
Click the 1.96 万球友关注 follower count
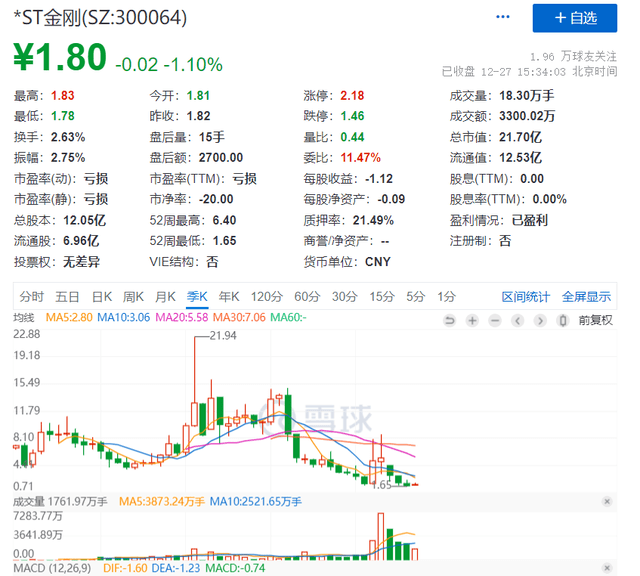point(573,56)
